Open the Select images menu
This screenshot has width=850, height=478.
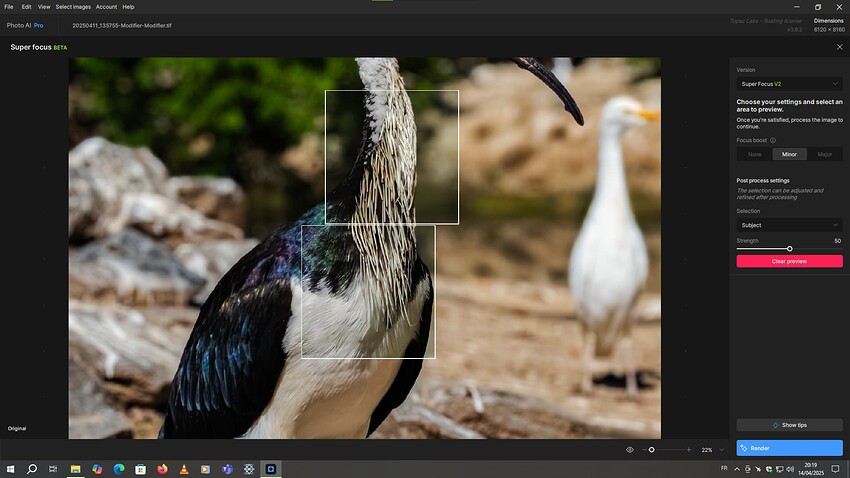[x=72, y=7]
